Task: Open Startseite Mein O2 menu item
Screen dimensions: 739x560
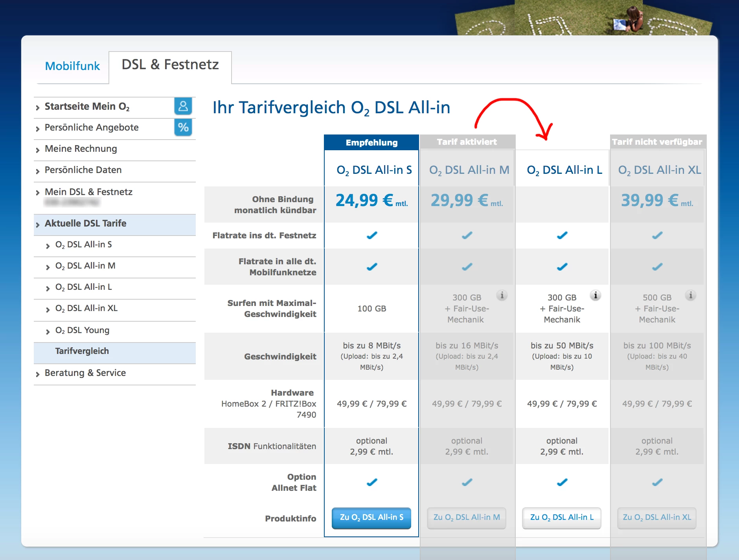Action: 87,107
